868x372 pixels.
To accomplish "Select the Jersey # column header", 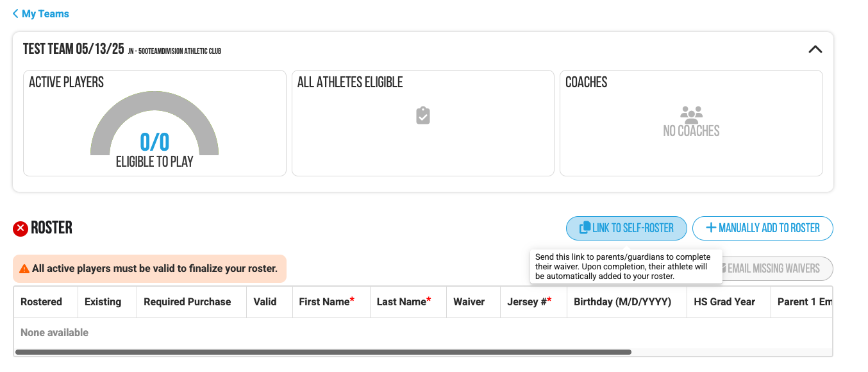I will click(x=526, y=301).
